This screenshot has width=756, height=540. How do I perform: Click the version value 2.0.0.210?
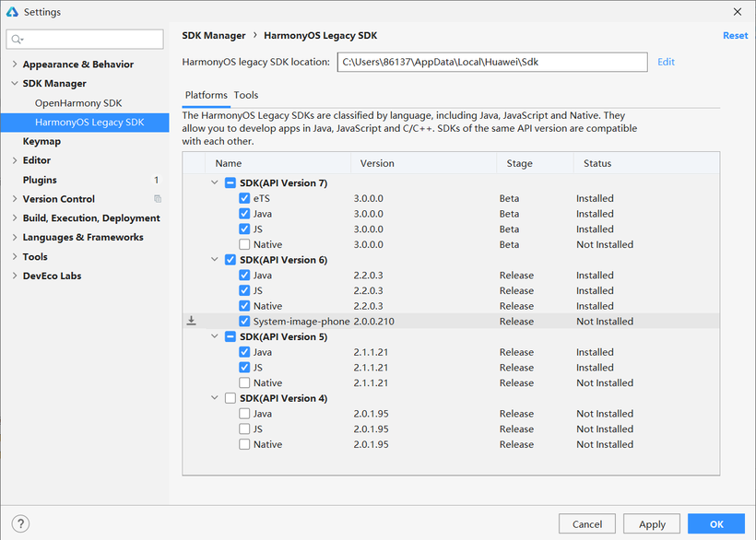pyautogui.click(x=373, y=322)
